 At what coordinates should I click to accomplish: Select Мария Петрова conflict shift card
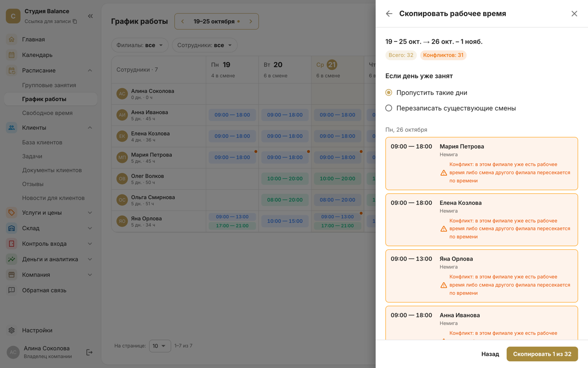pyautogui.click(x=481, y=164)
